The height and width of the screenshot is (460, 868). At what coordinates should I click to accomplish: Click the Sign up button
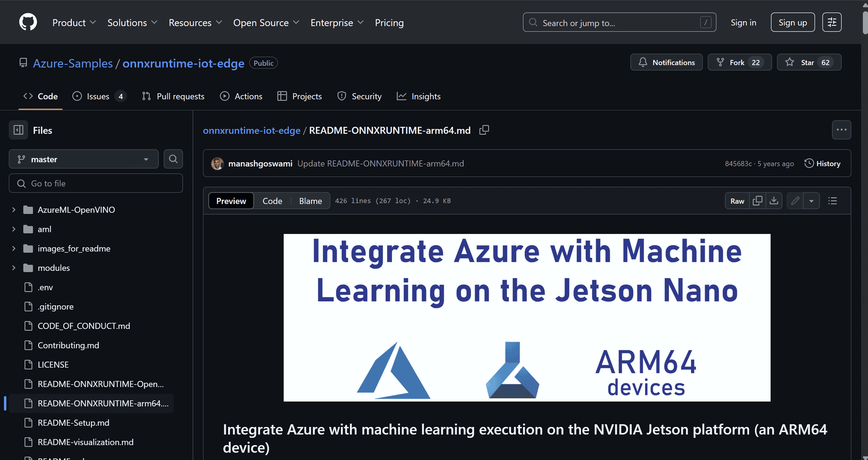tap(792, 22)
